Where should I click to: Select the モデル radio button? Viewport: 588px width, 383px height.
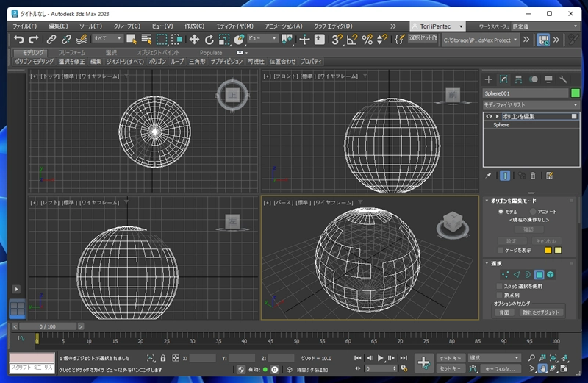[501, 212]
